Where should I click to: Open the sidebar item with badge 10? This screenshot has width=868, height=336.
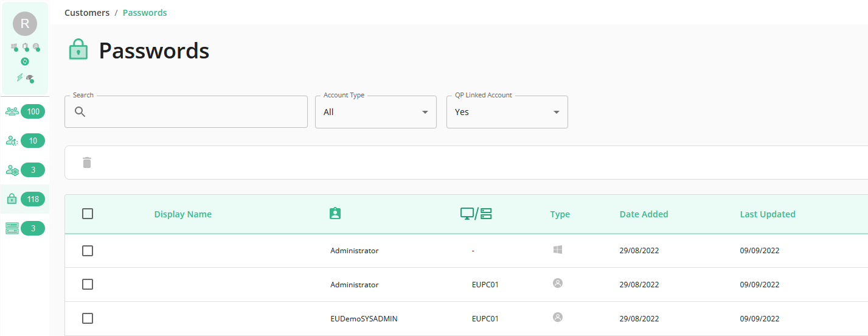click(25, 141)
